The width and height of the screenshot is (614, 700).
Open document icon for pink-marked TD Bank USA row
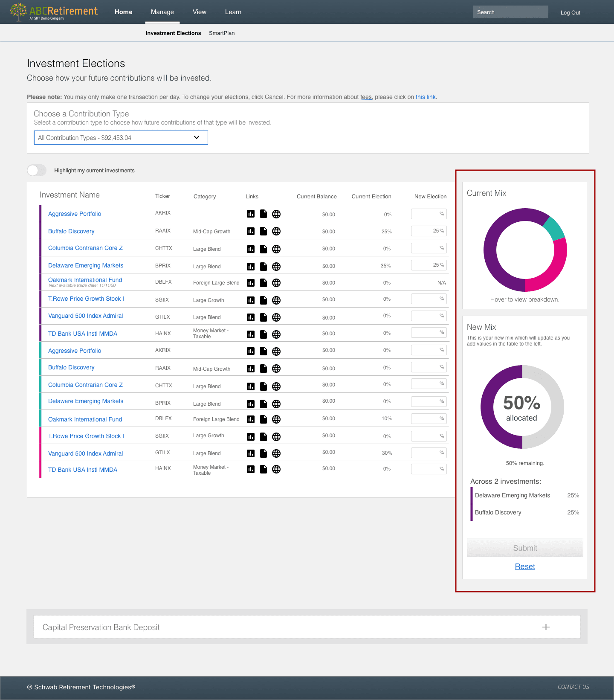[x=264, y=469]
